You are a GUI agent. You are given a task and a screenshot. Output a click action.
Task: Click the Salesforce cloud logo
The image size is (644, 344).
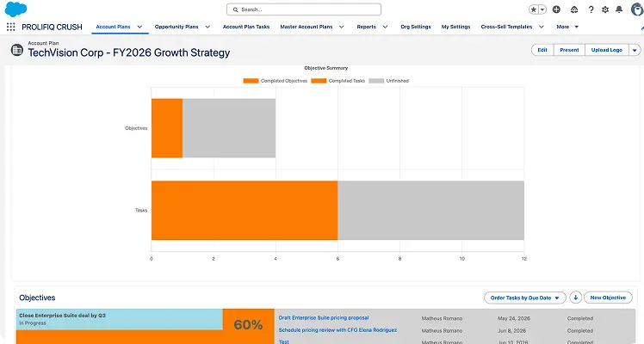pos(15,9)
